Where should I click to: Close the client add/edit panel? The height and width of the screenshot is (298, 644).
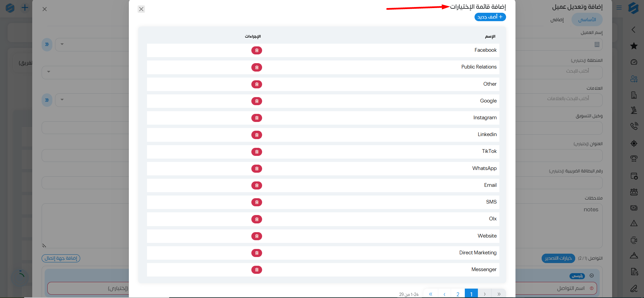[x=45, y=9]
